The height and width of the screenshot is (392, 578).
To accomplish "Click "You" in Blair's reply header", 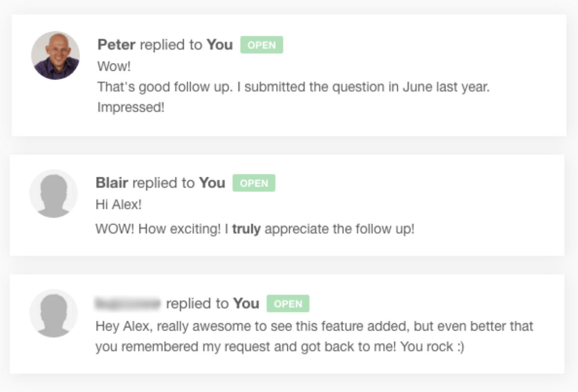I will [212, 183].
